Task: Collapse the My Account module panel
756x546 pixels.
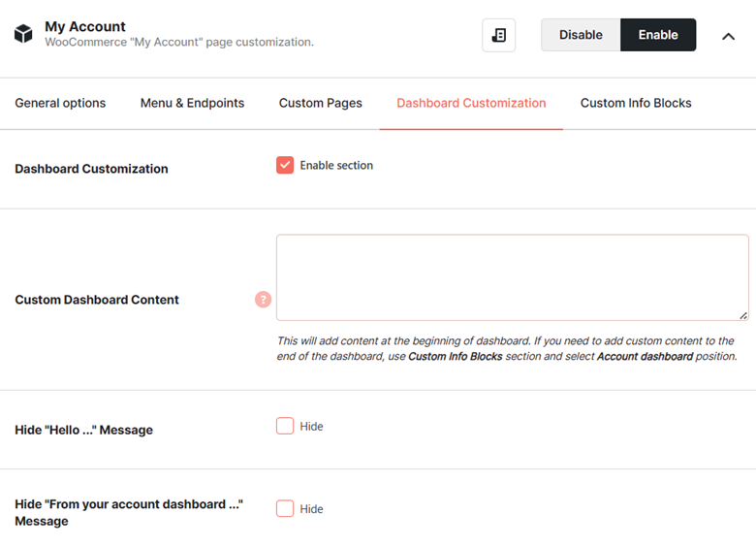Action: 728,36
